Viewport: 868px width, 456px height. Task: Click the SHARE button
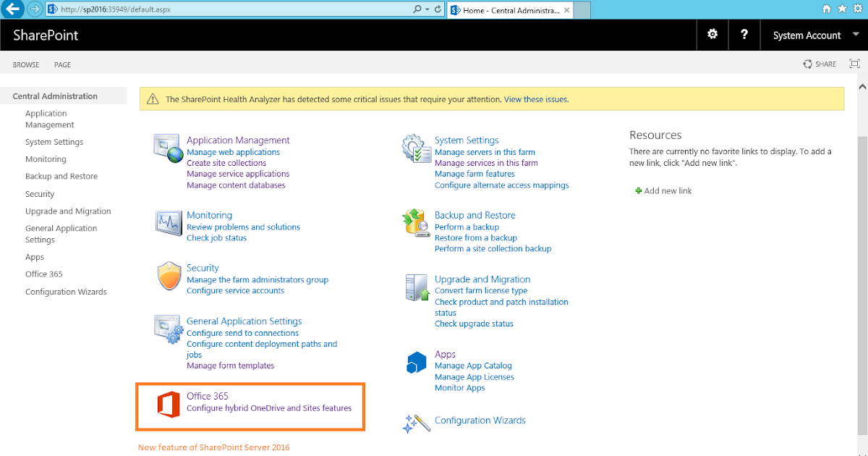(820, 64)
